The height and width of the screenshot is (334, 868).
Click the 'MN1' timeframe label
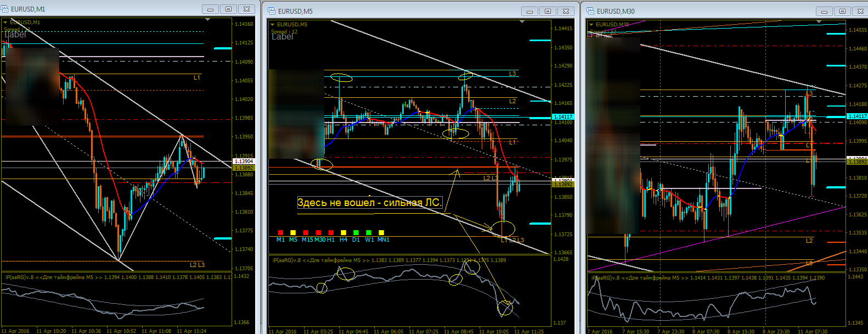click(383, 240)
